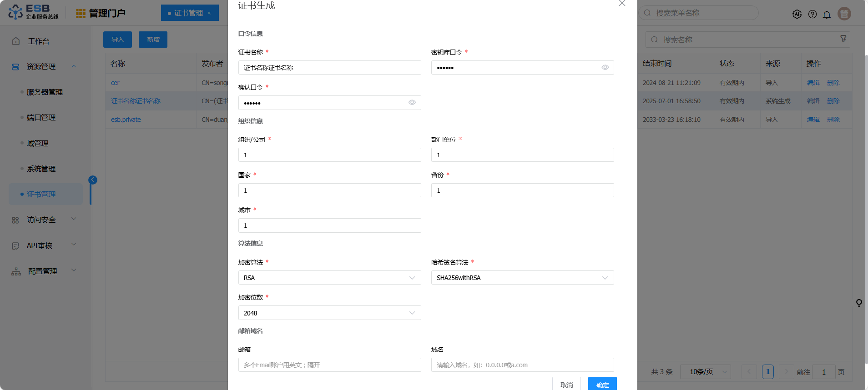868x390 pixels.
Task: Open the SHA256withRSA hash algorithm dropdown
Action: [x=522, y=278]
